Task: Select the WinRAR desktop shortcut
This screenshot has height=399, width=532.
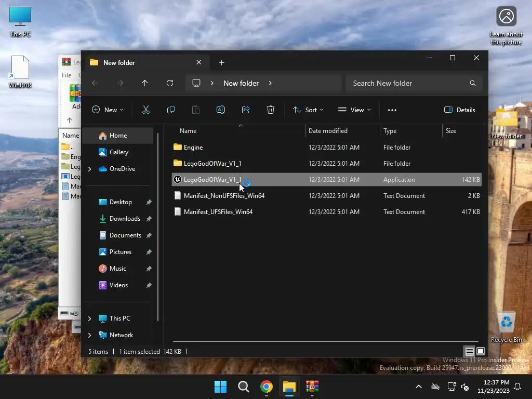Action: (20, 72)
